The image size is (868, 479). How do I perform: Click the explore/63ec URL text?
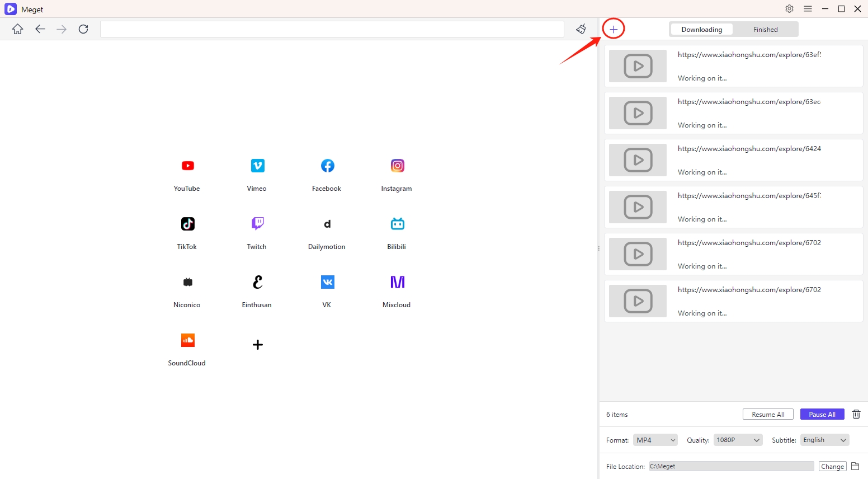(x=749, y=102)
